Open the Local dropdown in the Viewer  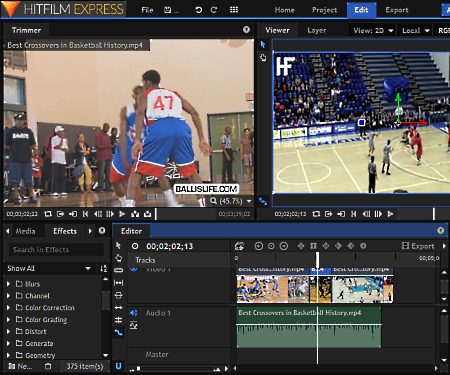pyautogui.click(x=415, y=30)
